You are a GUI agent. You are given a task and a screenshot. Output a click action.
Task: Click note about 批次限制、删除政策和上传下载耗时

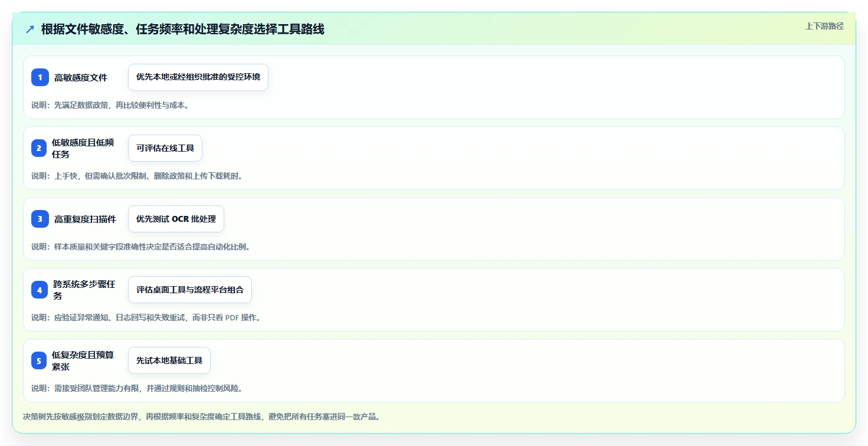pyautogui.click(x=137, y=176)
